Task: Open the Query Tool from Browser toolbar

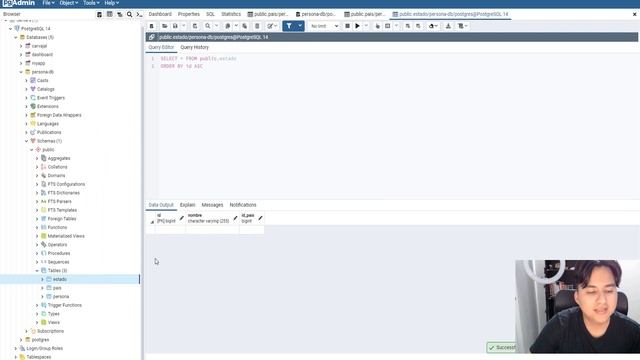Action: [99, 14]
